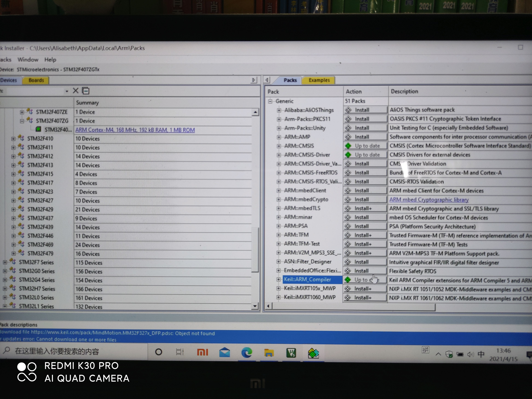The height and width of the screenshot is (399, 532).
Task: Expand STM32F410 tree node
Action: point(13,139)
